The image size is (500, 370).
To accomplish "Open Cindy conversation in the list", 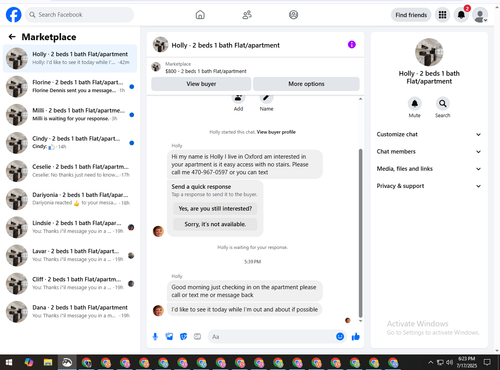I will pyautogui.click(x=70, y=143).
